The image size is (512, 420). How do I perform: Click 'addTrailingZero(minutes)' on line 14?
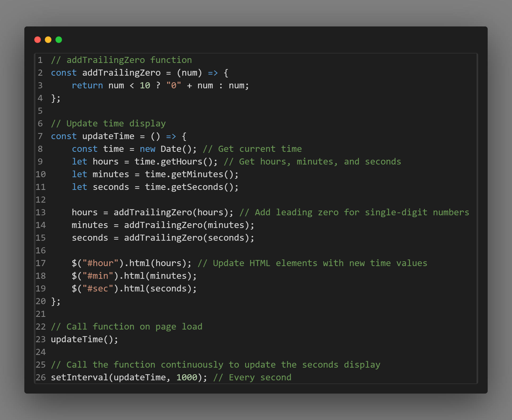tap(187, 225)
